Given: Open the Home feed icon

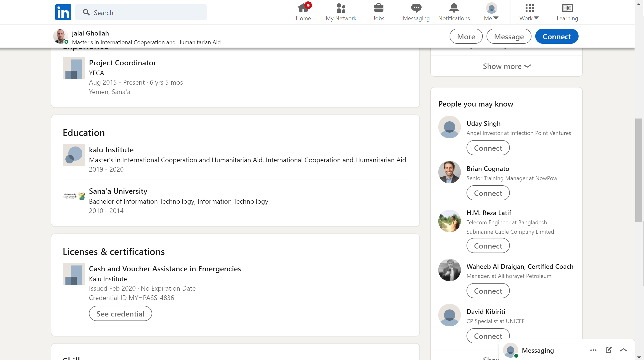Looking at the screenshot, I should pos(303,8).
